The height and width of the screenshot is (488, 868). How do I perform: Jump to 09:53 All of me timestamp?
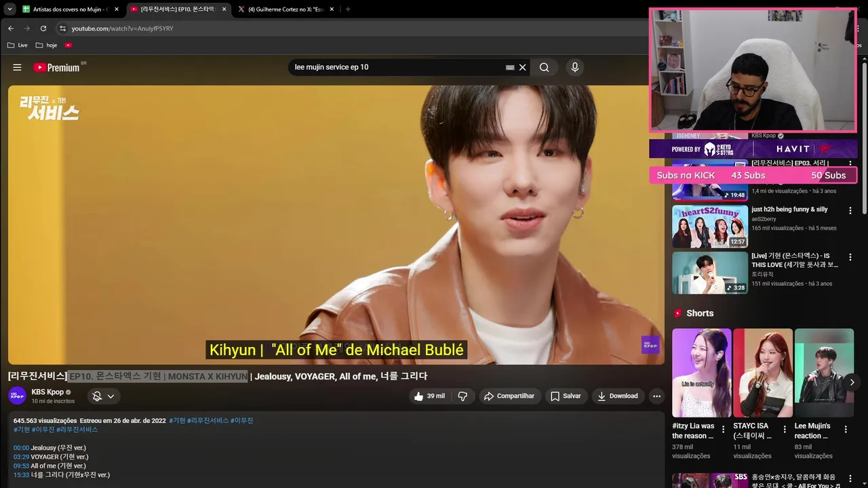point(21,466)
